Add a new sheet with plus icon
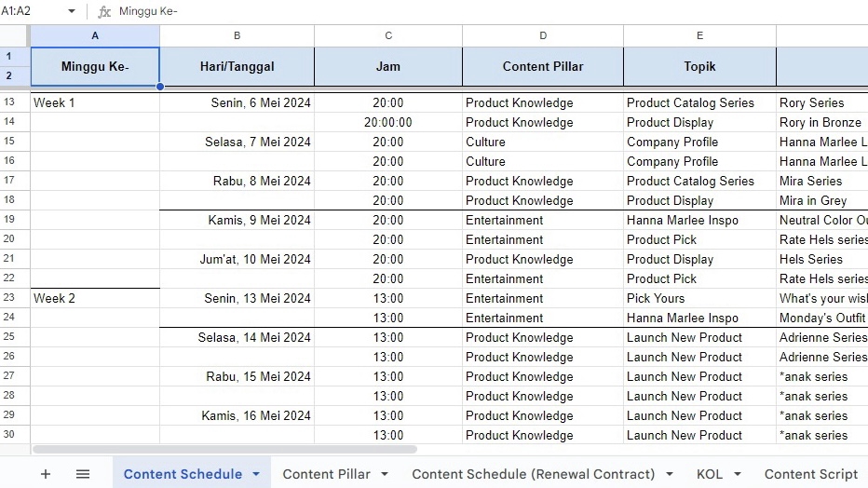The height and width of the screenshot is (488, 868). point(46,474)
